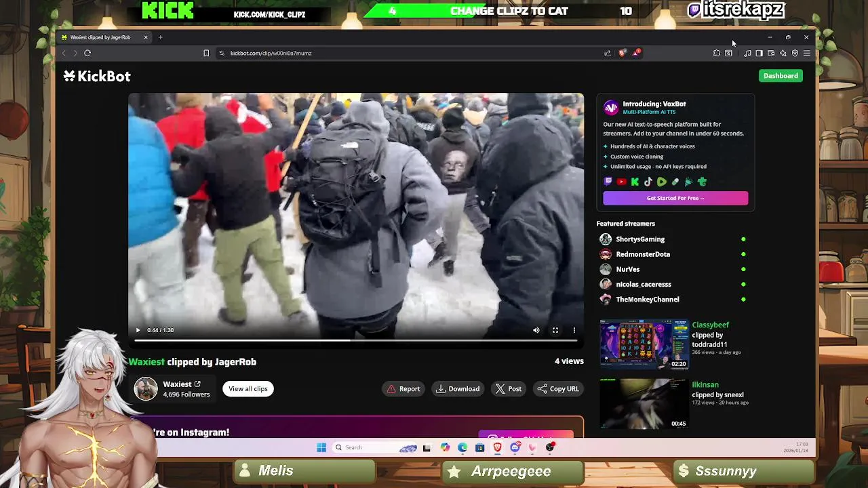Click the Twitch platform icon in VoxBot ad

608,182
